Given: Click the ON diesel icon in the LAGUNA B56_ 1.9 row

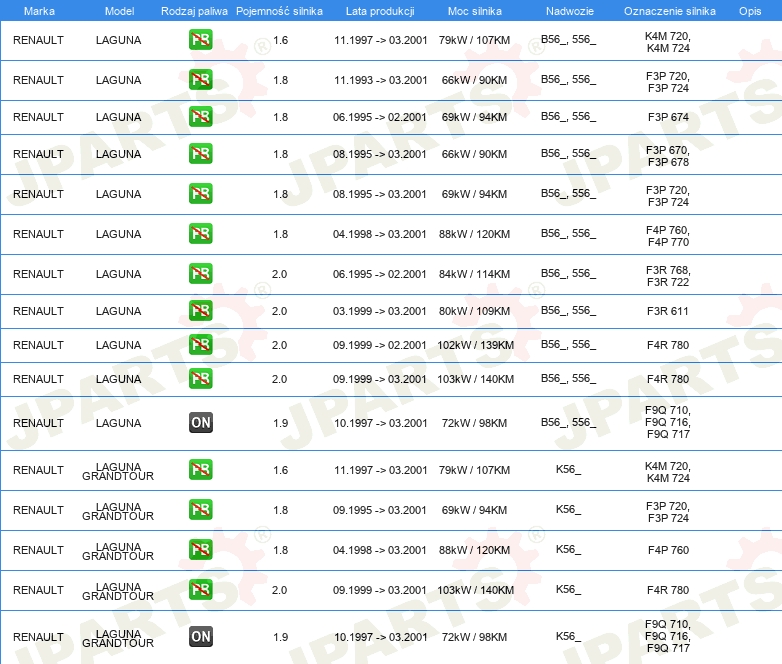Looking at the screenshot, I should coord(200,423).
